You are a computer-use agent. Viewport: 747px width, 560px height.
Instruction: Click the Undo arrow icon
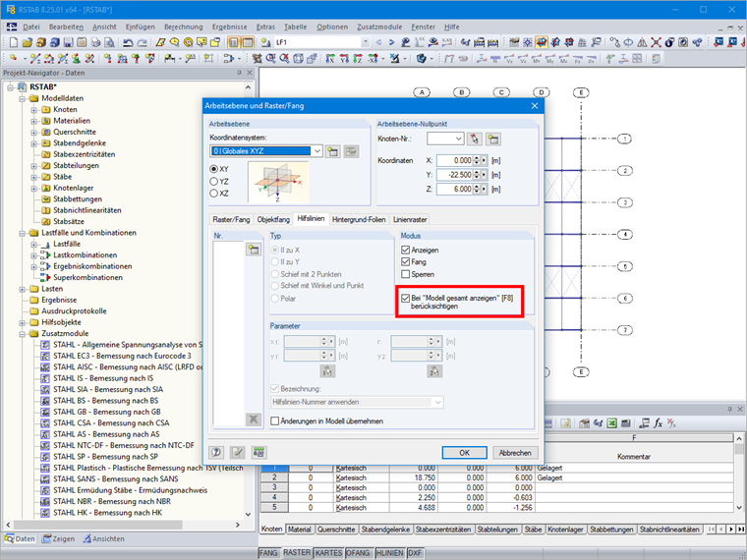(128, 42)
